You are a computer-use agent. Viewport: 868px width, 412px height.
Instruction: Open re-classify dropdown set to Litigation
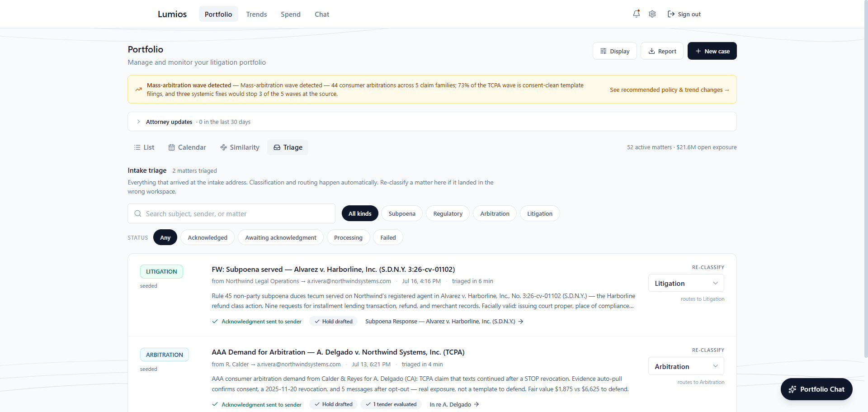coord(686,283)
